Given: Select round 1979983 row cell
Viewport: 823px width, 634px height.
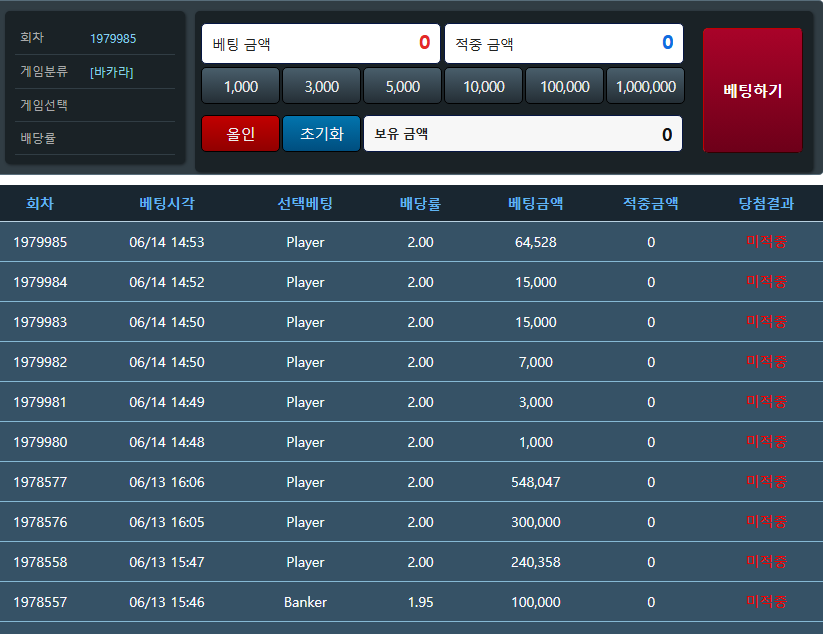Looking at the screenshot, I should pos(40,322).
